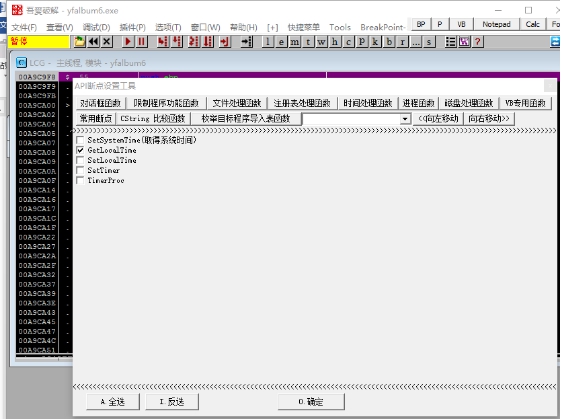Tick the SetLocalTime checkbox
Viewport: 561px width, 419px height.
[x=80, y=160]
